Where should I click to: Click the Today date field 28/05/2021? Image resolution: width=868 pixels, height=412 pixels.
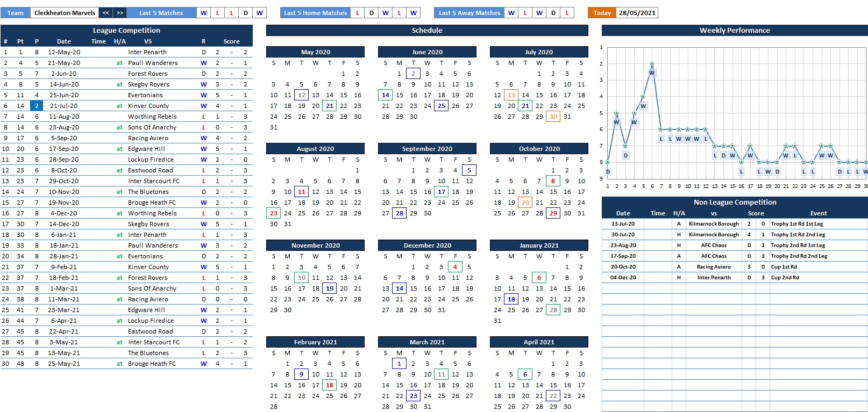(637, 13)
